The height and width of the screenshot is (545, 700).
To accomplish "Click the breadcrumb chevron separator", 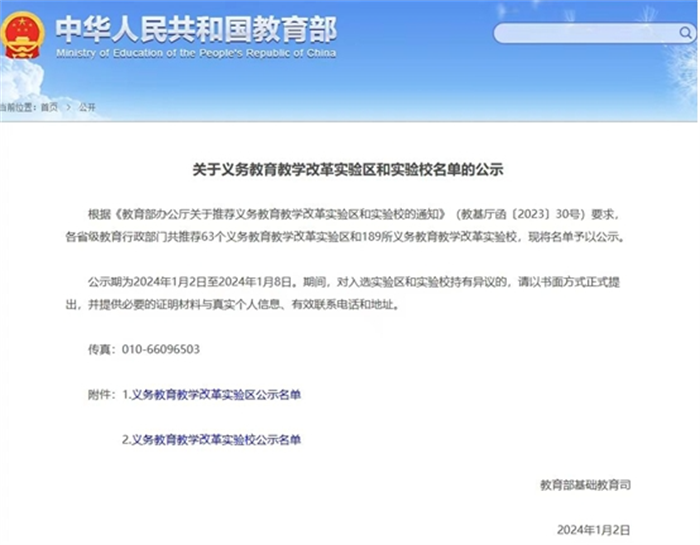I will (x=68, y=107).
